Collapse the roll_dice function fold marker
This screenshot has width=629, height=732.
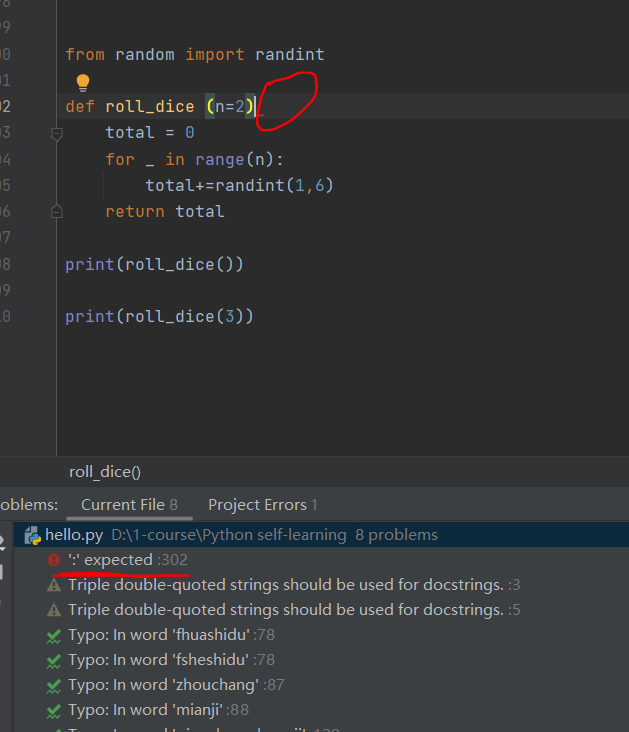click(57, 134)
